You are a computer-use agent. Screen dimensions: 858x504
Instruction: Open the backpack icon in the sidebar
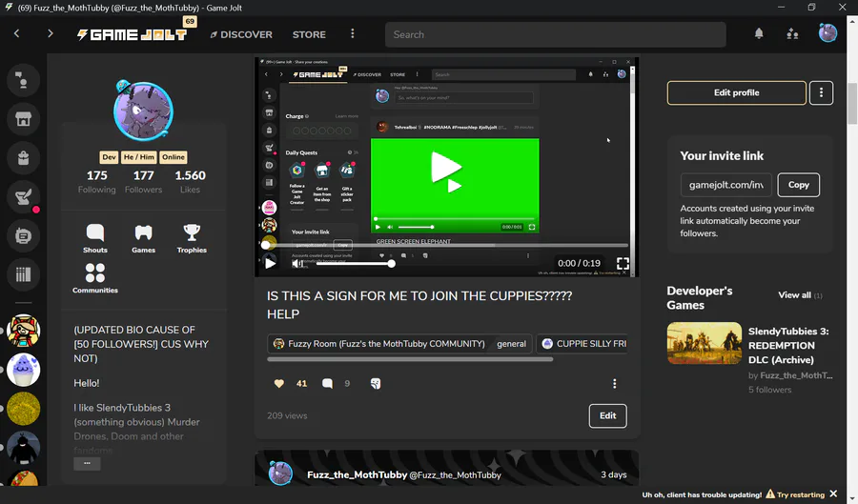[23, 158]
